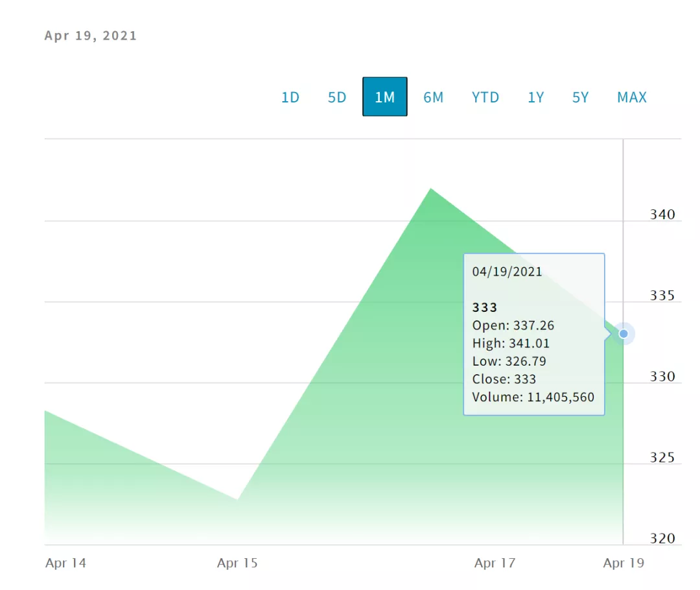The height and width of the screenshot is (590, 700).
Task: Switch chart to the 1Y range
Action: [x=535, y=97]
